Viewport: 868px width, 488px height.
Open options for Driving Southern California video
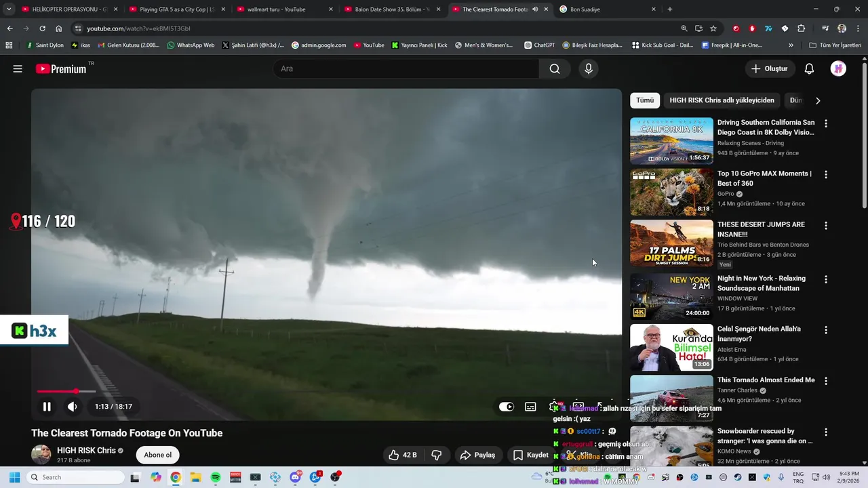(826, 123)
